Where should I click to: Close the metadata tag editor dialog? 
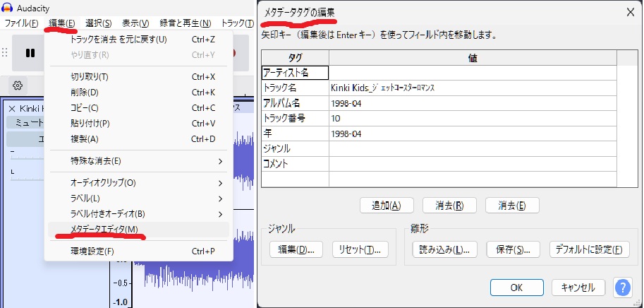[630, 12]
